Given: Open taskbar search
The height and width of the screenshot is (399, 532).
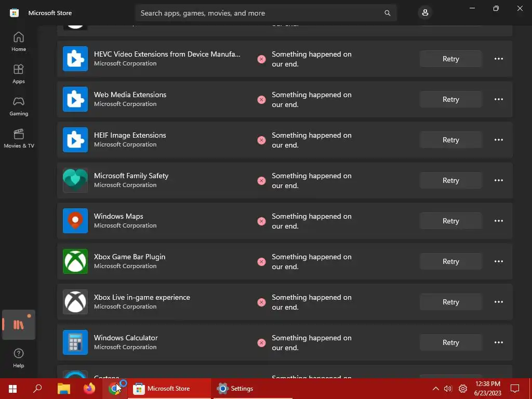Looking at the screenshot, I should pos(37,389).
